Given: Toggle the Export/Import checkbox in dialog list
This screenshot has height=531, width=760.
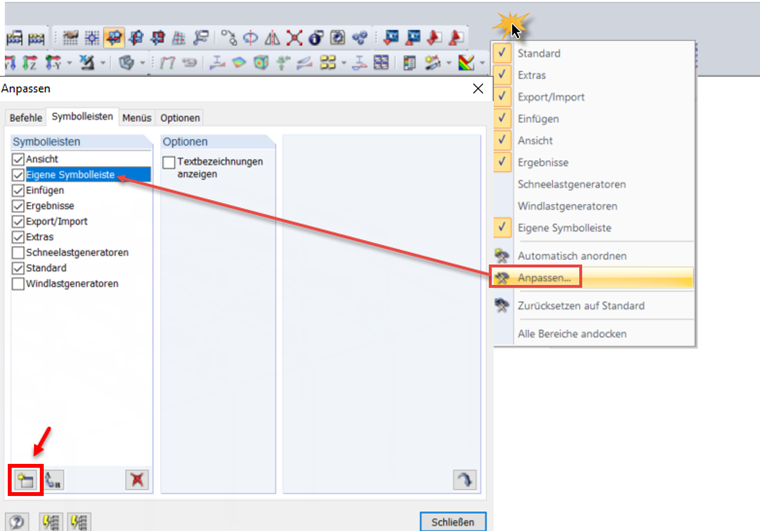Looking at the screenshot, I should coord(18,221).
